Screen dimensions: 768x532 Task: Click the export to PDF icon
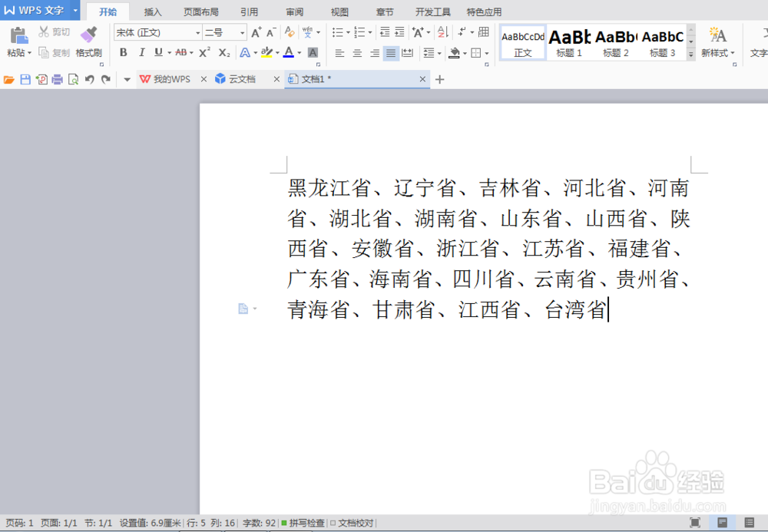pos(41,79)
